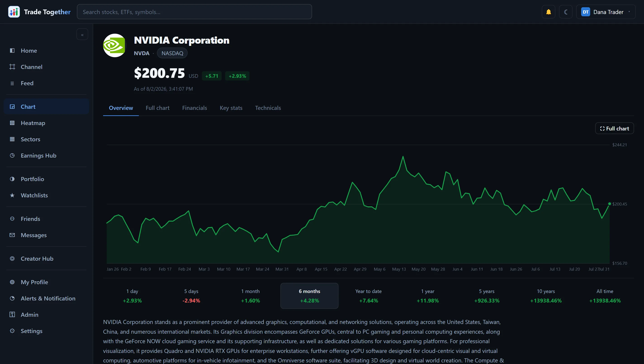
Task: Collapse the sidebar with chevron button
Action: pos(82,35)
